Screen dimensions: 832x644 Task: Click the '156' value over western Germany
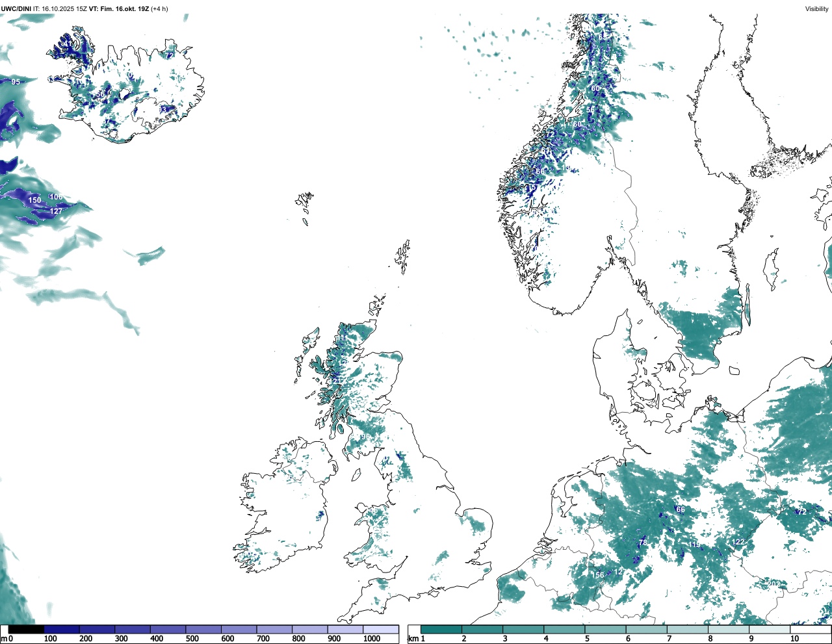pyautogui.click(x=598, y=574)
